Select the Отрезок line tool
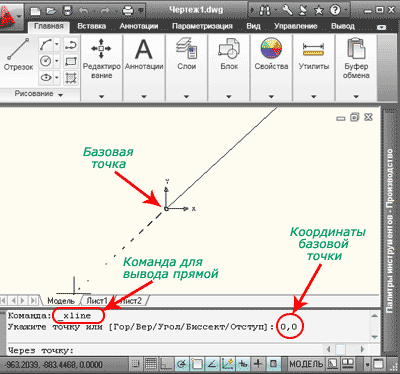This screenshot has height=374, width=400. click(18, 54)
